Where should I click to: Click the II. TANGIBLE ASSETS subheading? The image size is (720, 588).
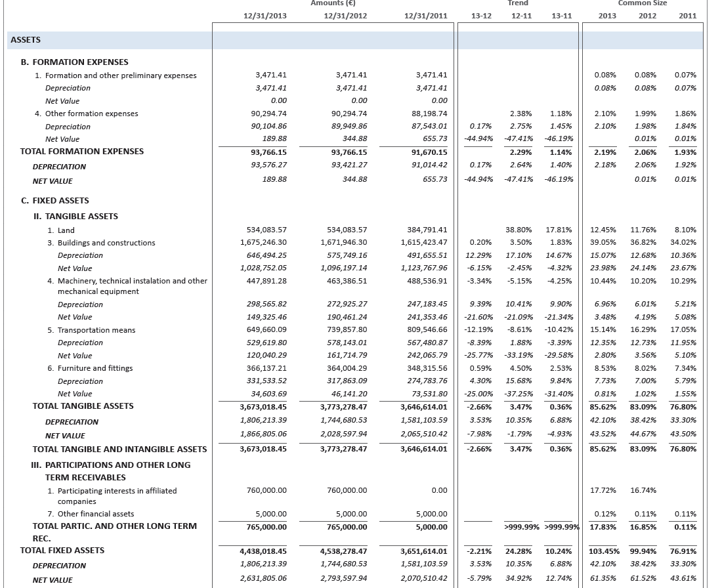click(x=75, y=217)
